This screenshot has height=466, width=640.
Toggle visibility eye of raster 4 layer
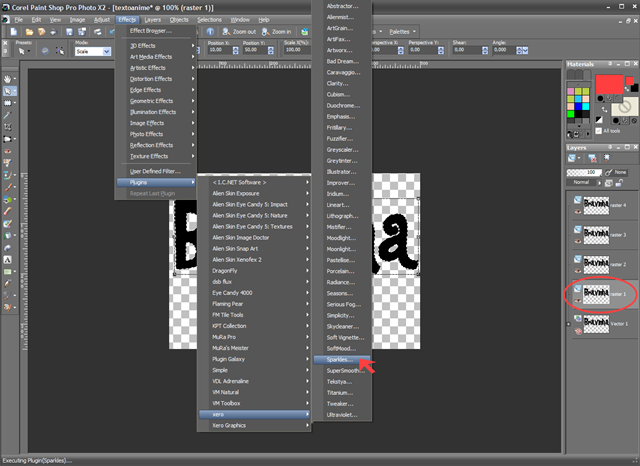pyautogui.click(x=578, y=211)
